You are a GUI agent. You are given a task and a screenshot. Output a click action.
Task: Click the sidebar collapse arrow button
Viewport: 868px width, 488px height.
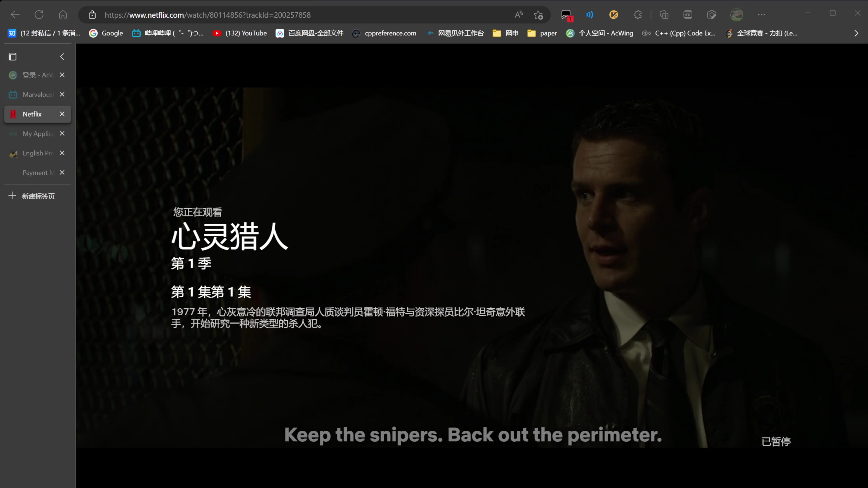point(62,56)
